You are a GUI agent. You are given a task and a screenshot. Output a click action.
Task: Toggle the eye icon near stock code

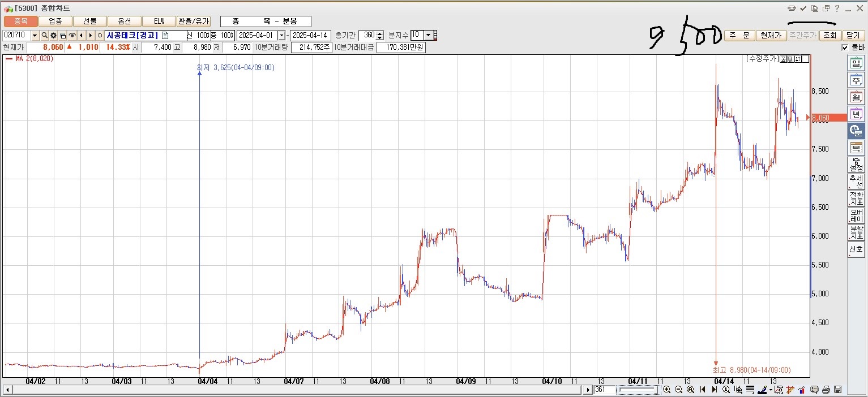(72, 36)
